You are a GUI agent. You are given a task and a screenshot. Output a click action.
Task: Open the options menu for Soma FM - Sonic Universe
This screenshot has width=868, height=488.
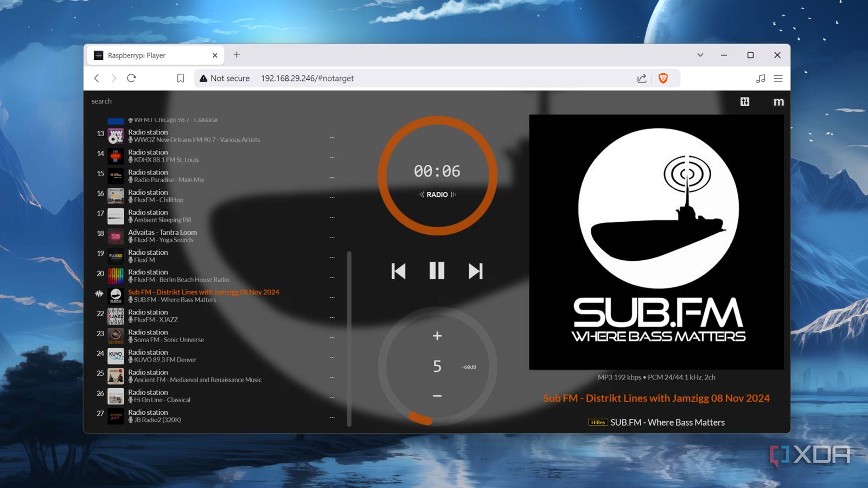[333, 337]
